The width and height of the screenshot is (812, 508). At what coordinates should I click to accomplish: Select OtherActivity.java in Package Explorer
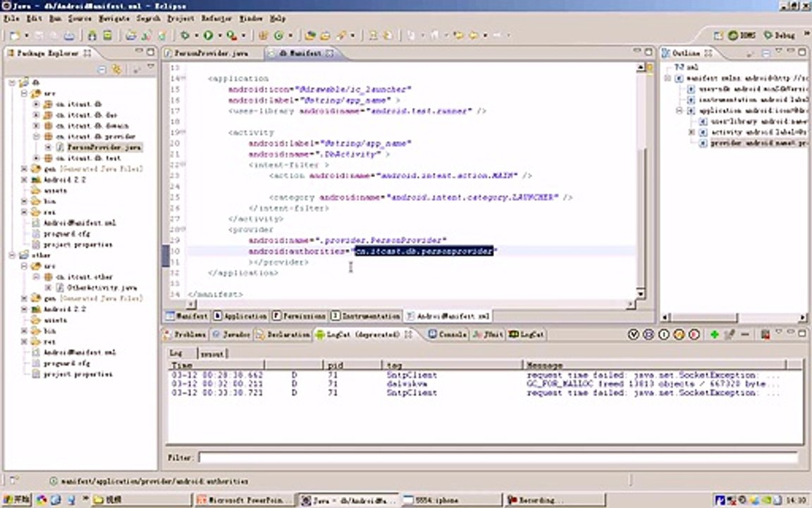point(102,287)
